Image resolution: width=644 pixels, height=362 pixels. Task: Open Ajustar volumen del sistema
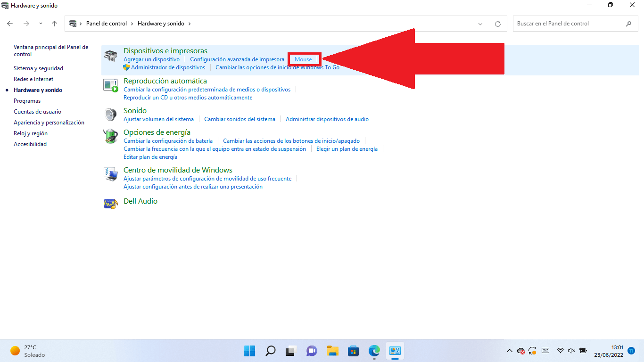pyautogui.click(x=158, y=119)
